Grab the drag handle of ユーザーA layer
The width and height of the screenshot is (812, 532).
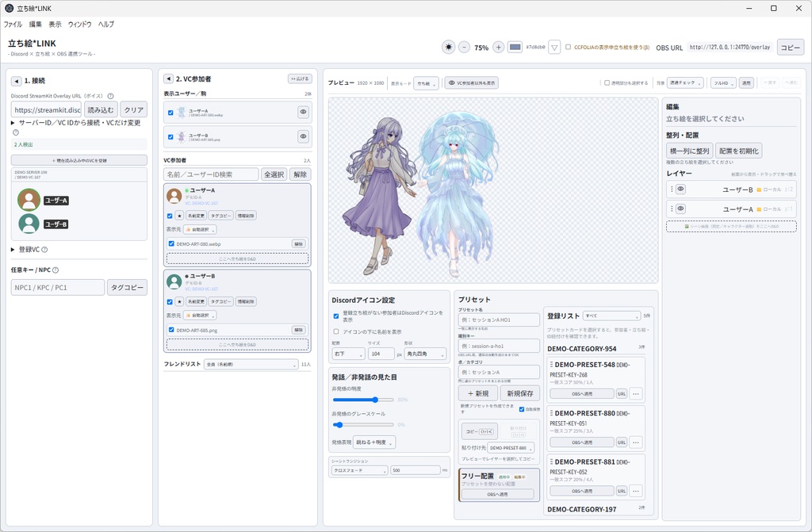pos(672,209)
